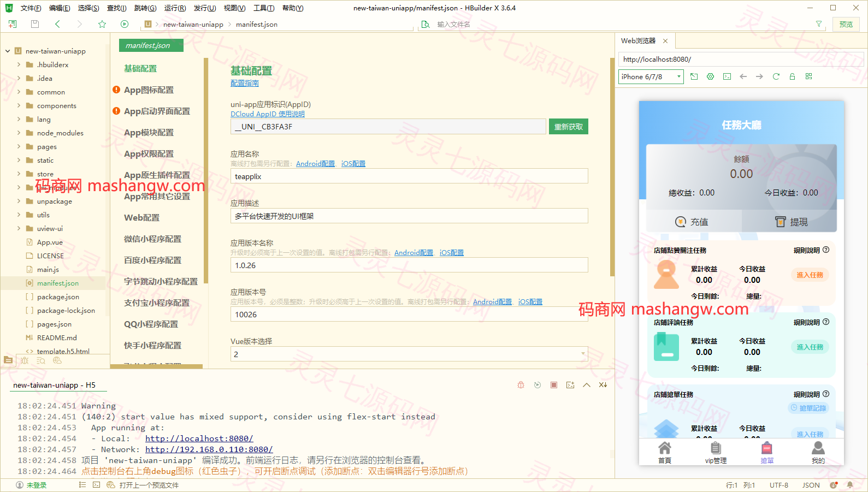Viewport: 868px width, 492px height.
Task: Stop the running project with red square icon
Action: (x=554, y=385)
